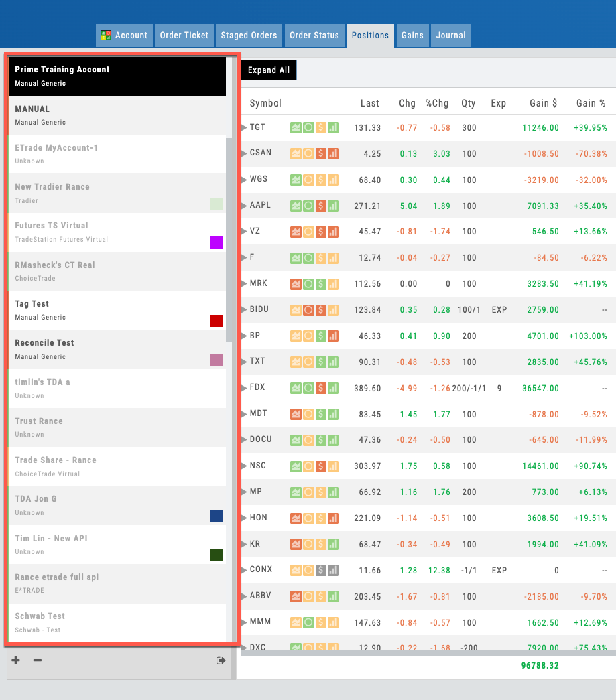Open the Order Ticket tab
616x700 pixels.
(x=184, y=36)
